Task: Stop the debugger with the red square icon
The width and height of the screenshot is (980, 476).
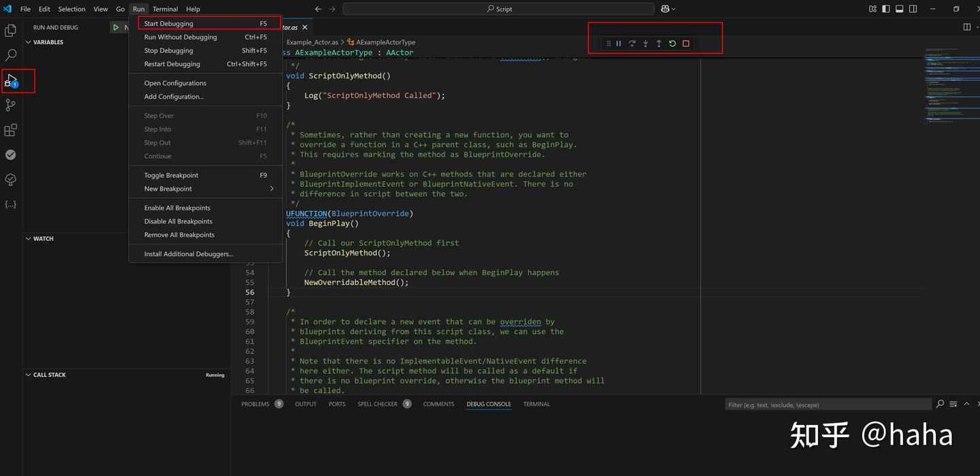Action: click(x=686, y=43)
